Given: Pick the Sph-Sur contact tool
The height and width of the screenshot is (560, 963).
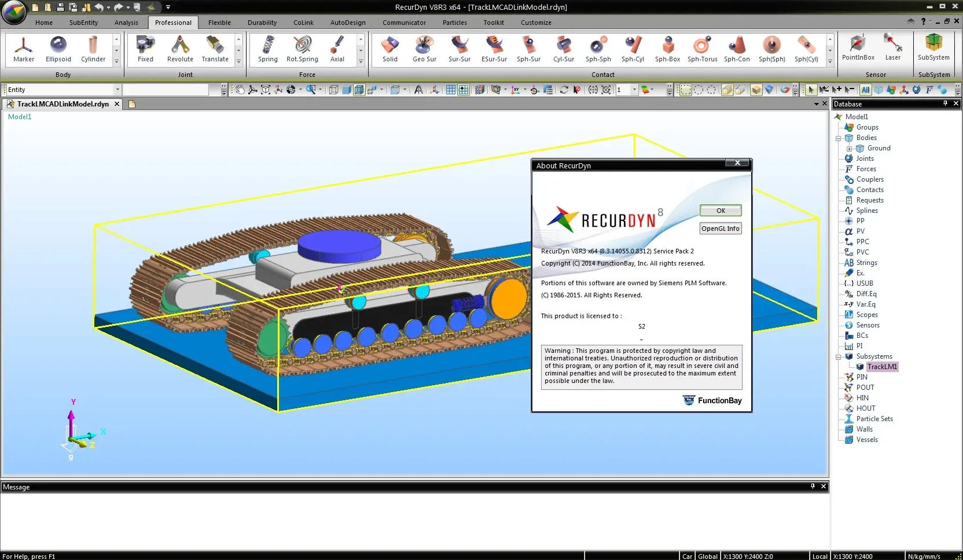Looking at the screenshot, I should click(528, 49).
